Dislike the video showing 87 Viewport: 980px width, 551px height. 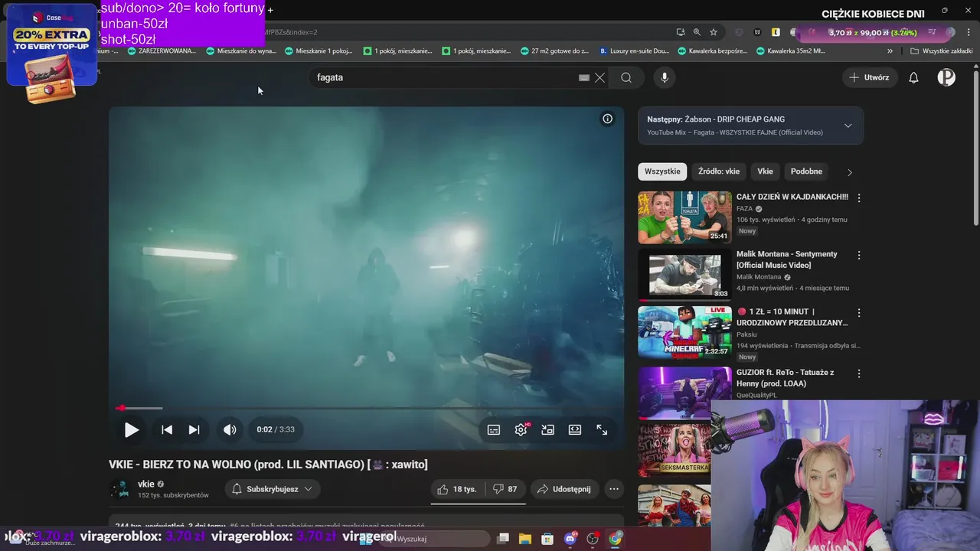pyautogui.click(x=505, y=489)
